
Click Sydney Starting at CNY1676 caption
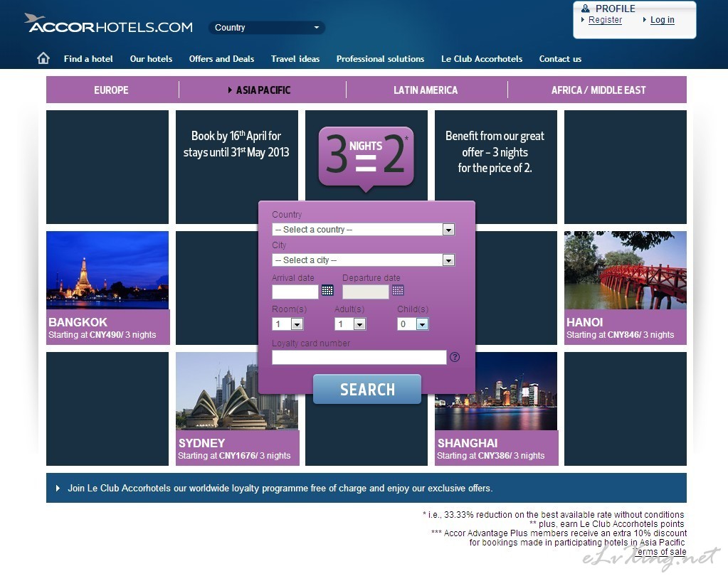(237, 448)
